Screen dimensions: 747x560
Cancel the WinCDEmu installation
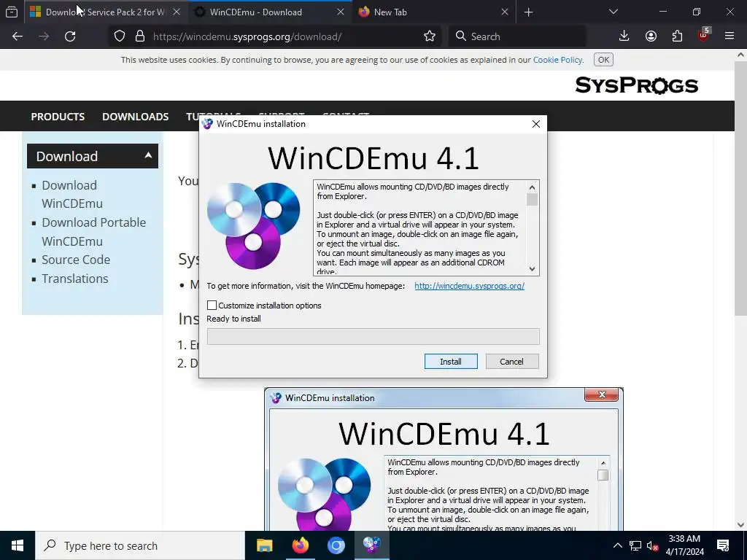(511, 362)
